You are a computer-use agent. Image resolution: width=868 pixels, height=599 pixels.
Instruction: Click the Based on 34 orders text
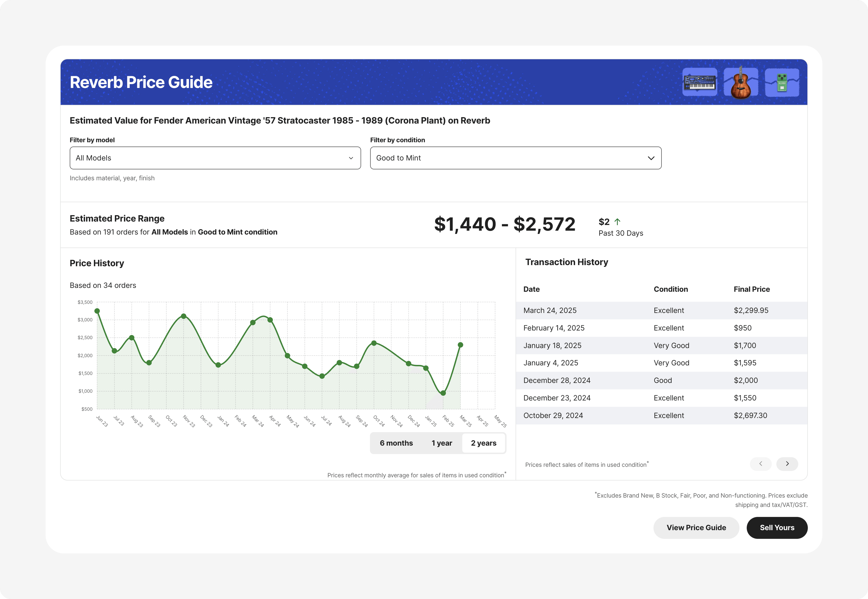click(103, 286)
